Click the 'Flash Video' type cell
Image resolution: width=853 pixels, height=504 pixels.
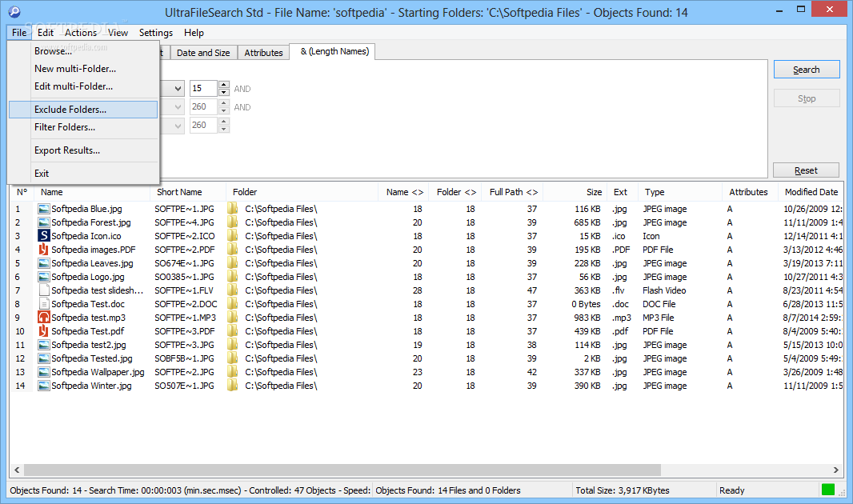tap(664, 290)
